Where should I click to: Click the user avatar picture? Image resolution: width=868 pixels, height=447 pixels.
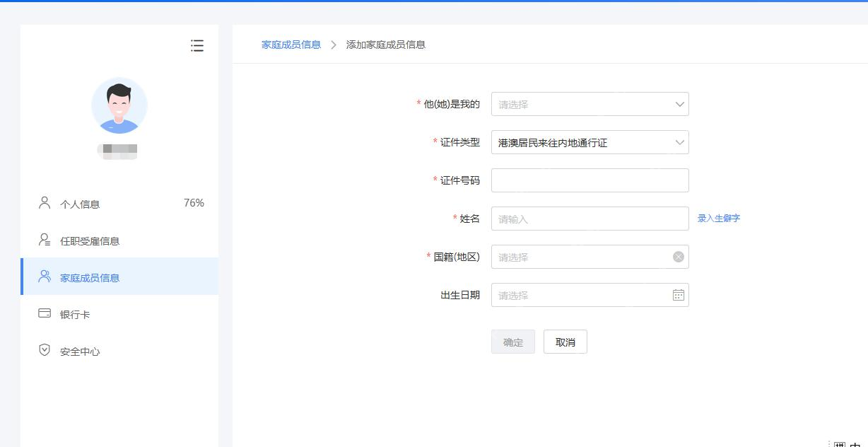tap(119, 105)
